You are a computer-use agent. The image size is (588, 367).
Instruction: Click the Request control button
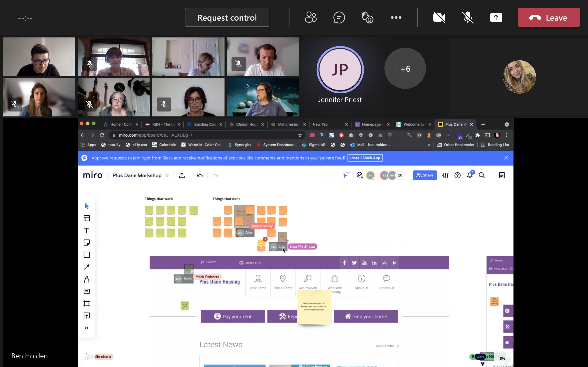tap(227, 17)
